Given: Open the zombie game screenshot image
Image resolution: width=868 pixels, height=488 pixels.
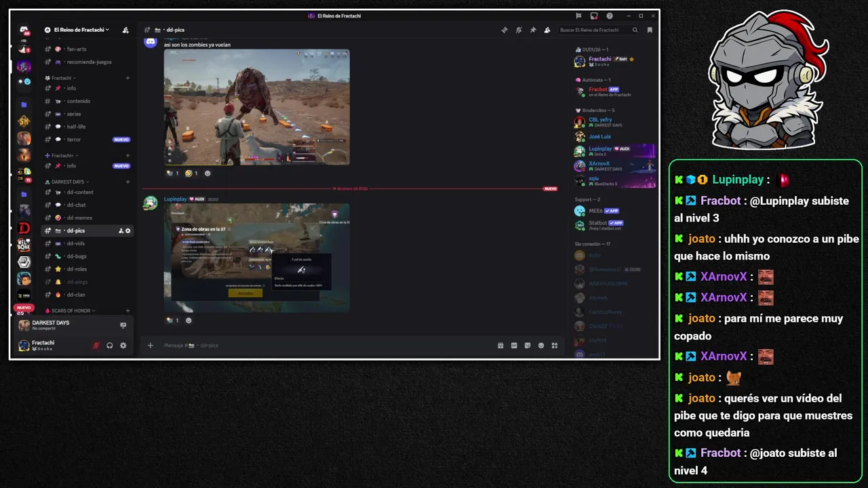Looking at the screenshot, I should click(257, 107).
